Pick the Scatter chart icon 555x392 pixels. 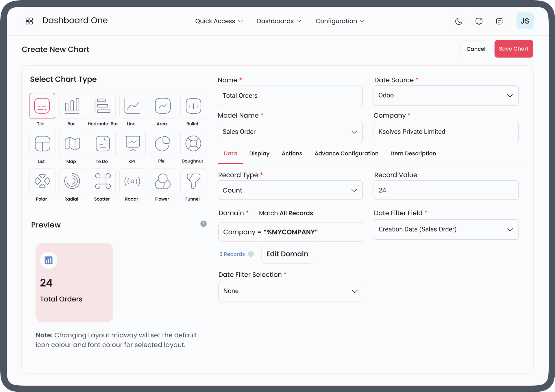coord(103,181)
